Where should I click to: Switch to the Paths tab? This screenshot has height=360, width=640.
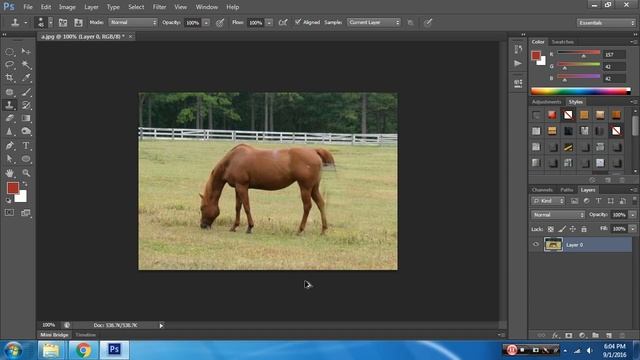pyautogui.click(x=567, y=190)
